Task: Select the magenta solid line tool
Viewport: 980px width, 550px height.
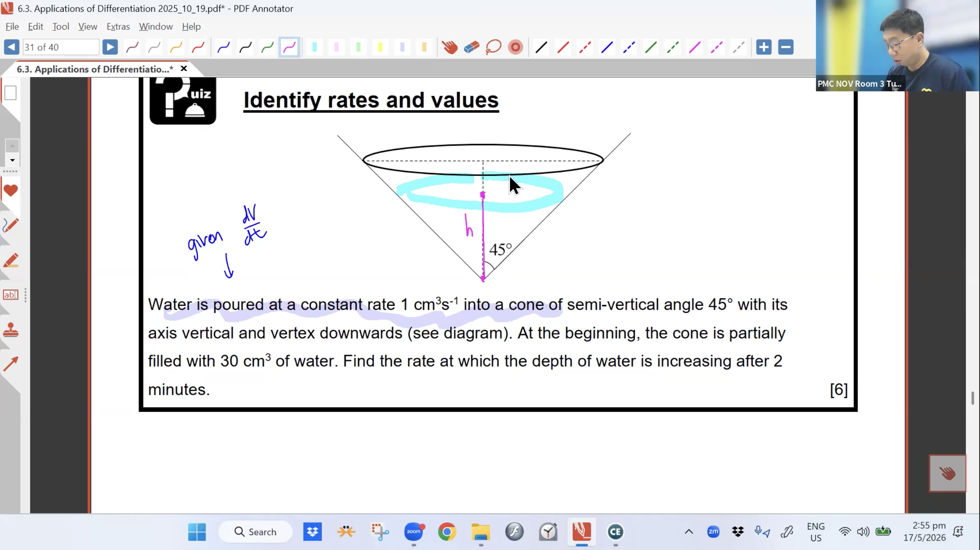Action: [x=695, y=47]
